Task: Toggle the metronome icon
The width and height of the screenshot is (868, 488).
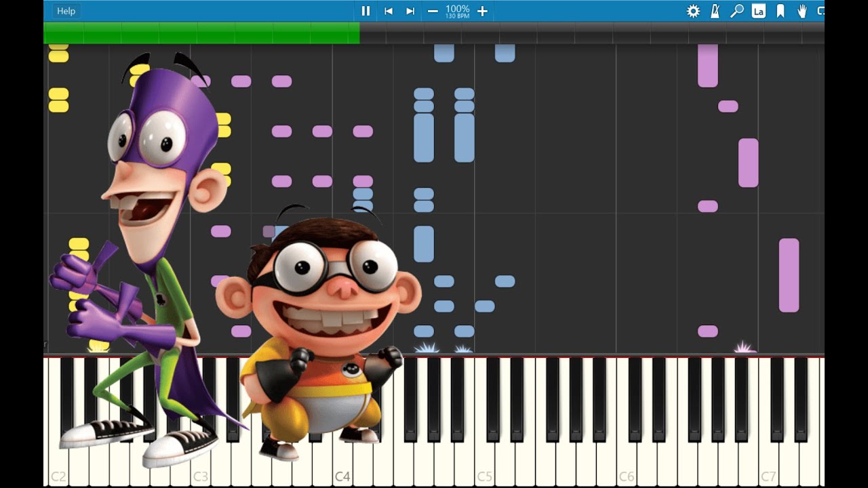Action: (x=715, y=11)
